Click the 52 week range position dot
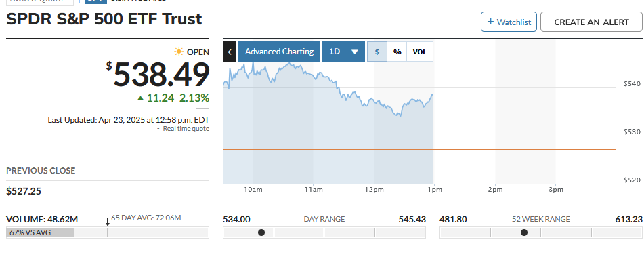 point(524,232)
